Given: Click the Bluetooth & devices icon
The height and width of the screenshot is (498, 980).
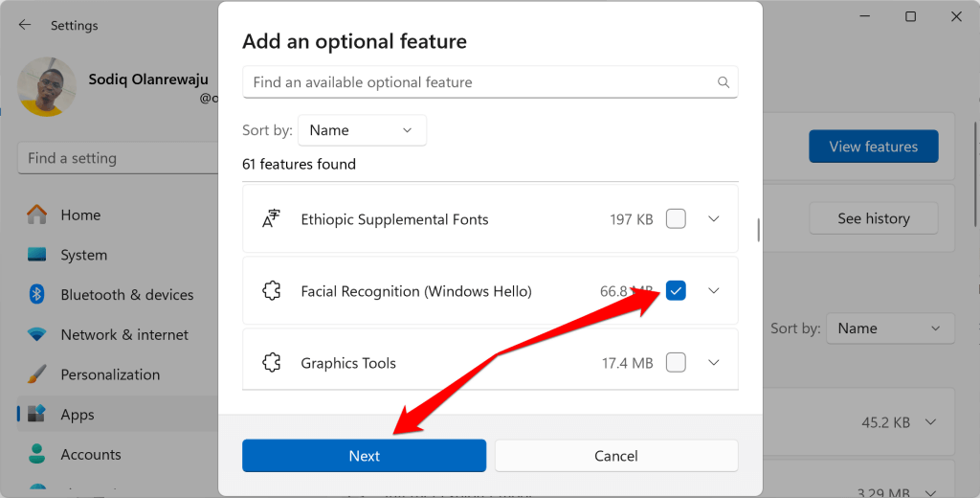Looking at the screenshot, I should point(37,295).
